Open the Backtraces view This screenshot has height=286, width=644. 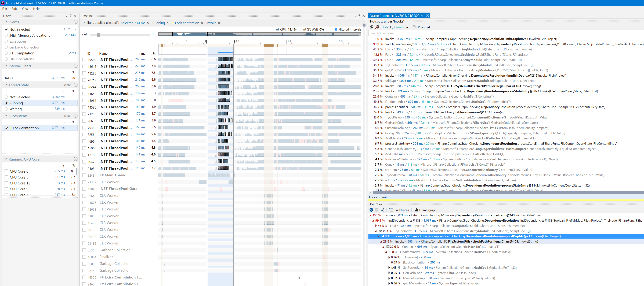click(x=401, y=210)
